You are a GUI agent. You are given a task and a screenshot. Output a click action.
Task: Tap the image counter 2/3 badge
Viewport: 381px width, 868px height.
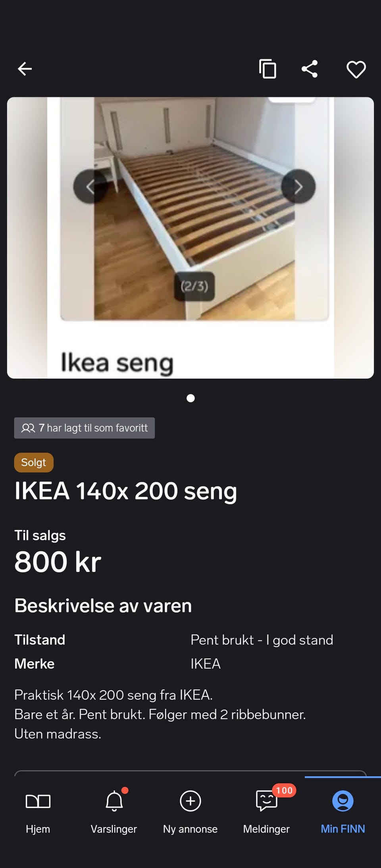[x=194, y=286]
